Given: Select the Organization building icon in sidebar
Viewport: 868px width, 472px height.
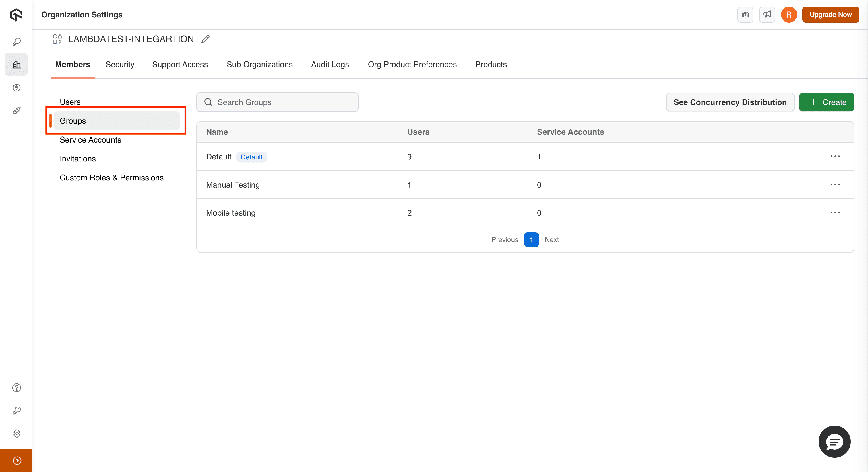Looking at the screenshot, I should pyautogui.click(x=16, y=64).
